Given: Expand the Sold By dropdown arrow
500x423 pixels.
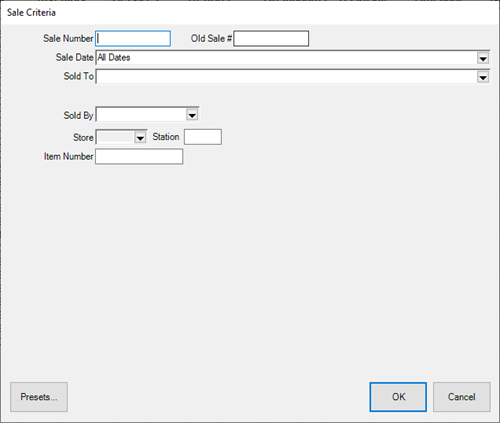Looking at the screenshot, I should (x=192, y=115).
